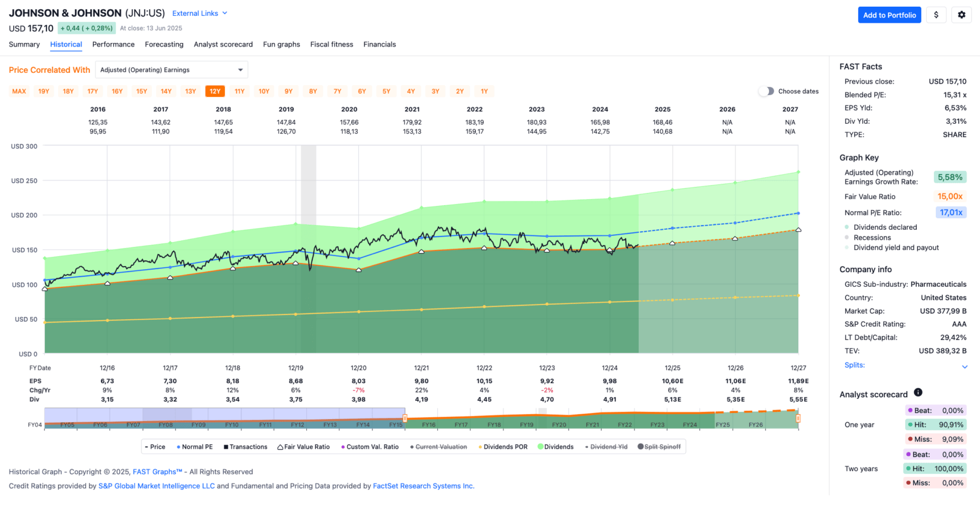
Task: Toggle Dividend Yld in the legend
Action: 606,447
